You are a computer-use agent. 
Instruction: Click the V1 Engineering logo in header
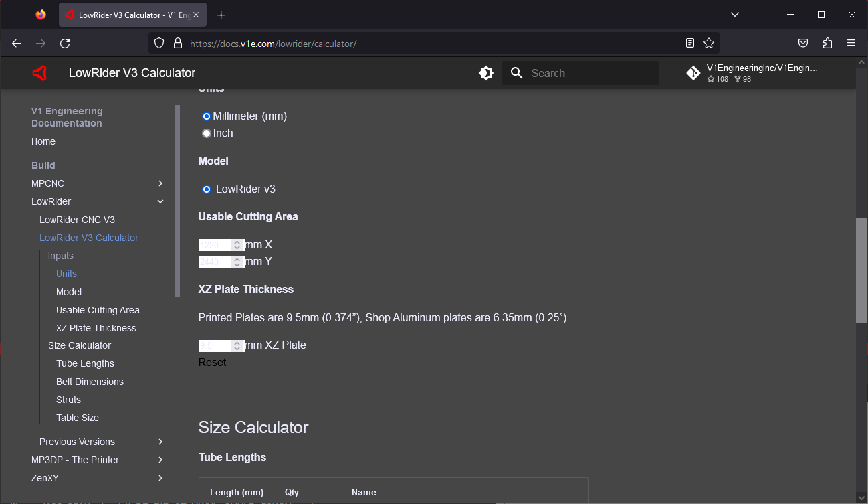[39, 72]
